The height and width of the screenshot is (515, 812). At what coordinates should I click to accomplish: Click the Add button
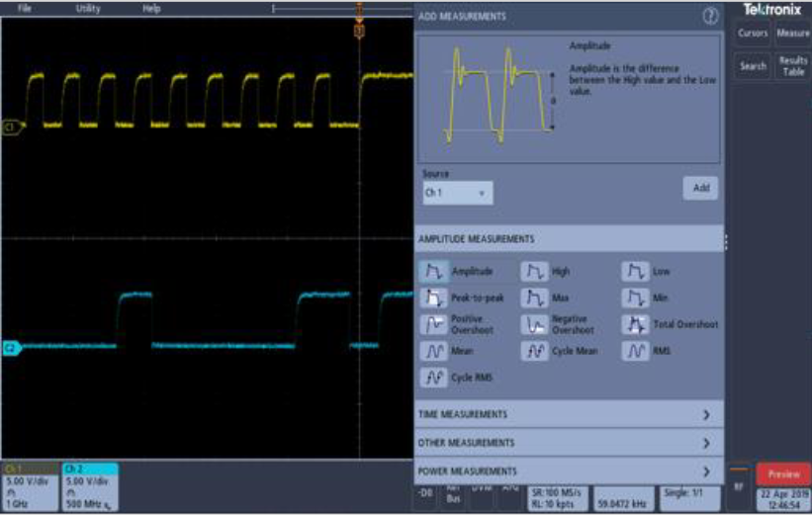tap(700, 188)
